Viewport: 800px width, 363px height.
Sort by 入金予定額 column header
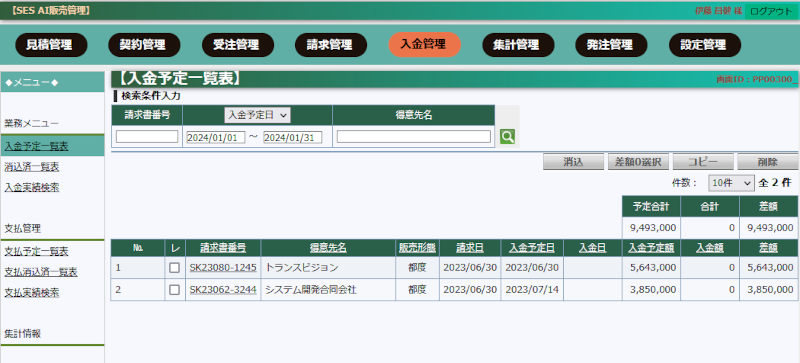[651, 248]
